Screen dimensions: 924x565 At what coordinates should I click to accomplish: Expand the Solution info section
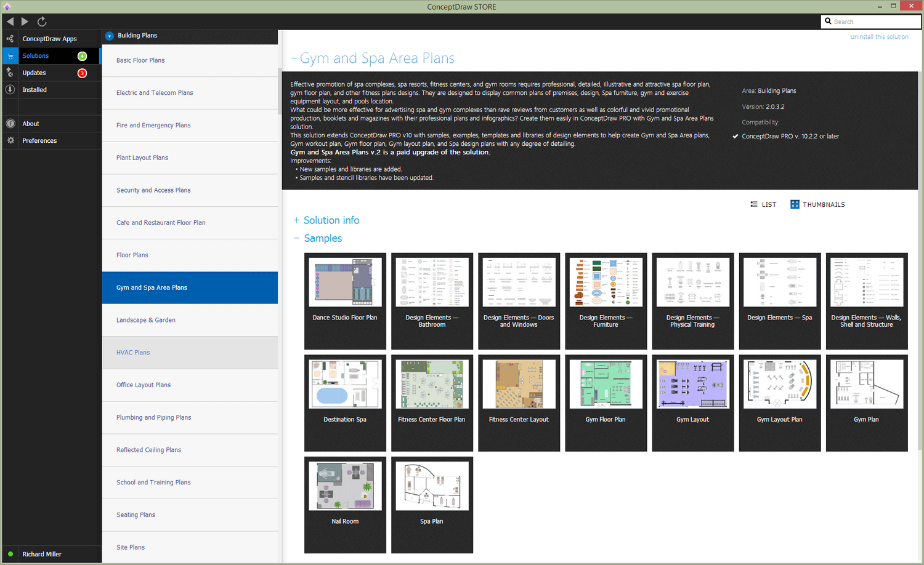(x=296, y=220)
